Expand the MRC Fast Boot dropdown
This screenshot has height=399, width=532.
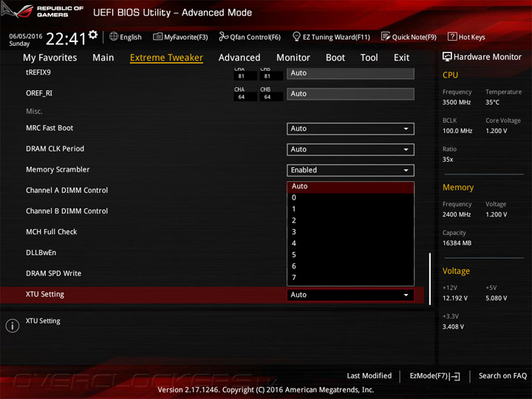coord(350,129)
